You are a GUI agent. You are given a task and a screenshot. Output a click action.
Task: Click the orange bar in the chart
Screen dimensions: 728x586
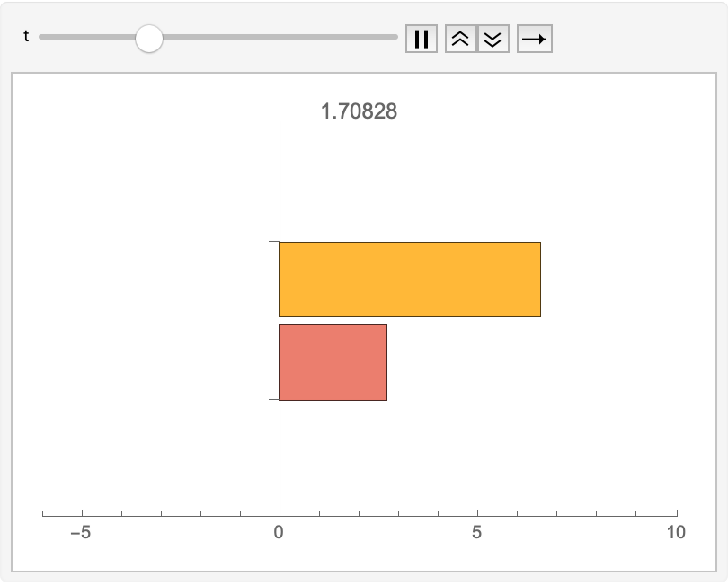pyautogui.click(x=409, y=278)
